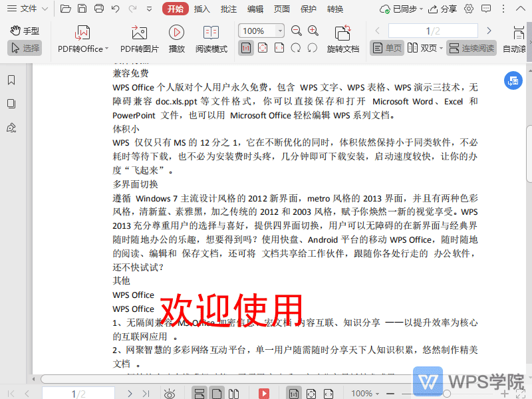Click the 旋转文档 rotate document icon
The image size is (532, 399).
click(342, 33)
